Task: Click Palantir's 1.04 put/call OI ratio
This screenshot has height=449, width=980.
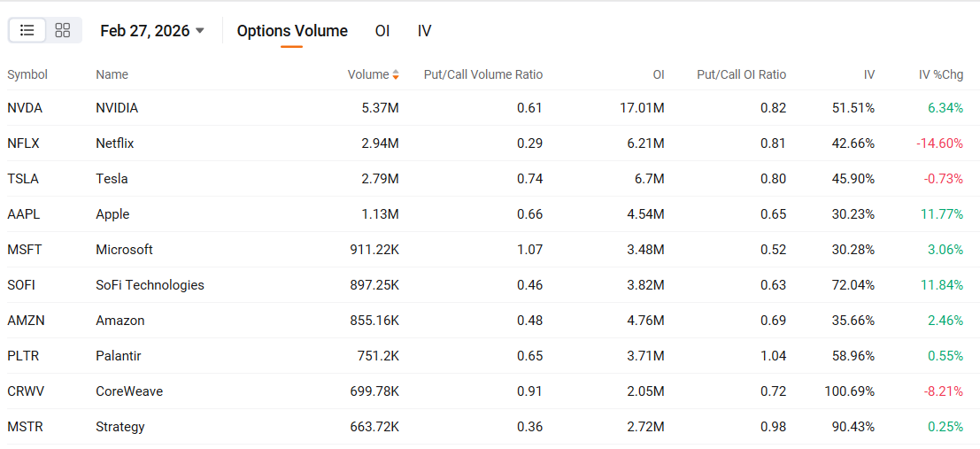Action: coord(773,356)
